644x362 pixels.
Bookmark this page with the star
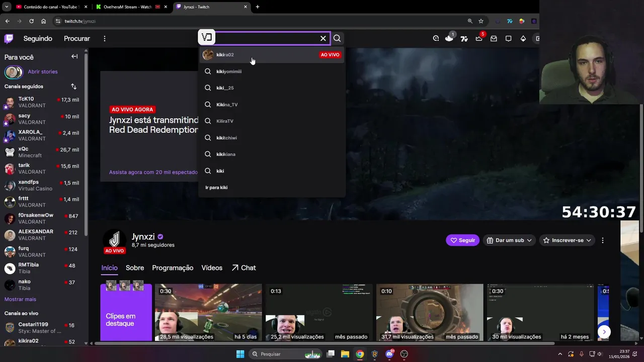(x=481, y=21)
